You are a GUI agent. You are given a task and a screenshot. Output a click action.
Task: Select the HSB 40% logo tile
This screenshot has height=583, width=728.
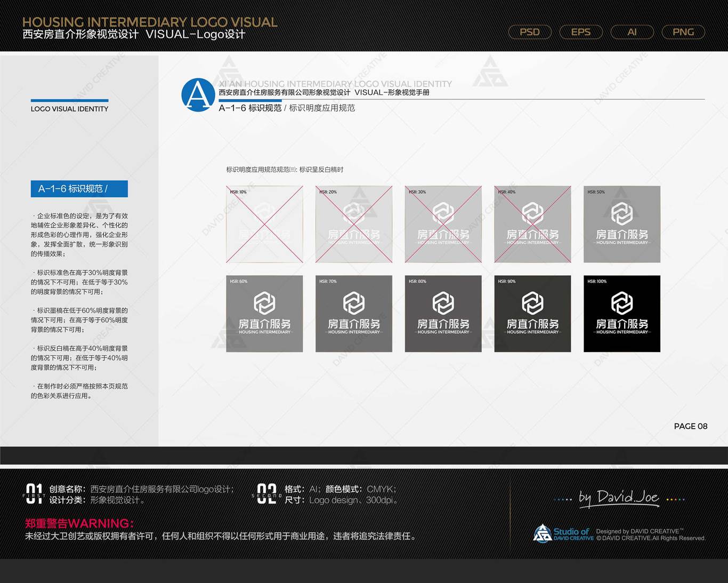[533, 224]
